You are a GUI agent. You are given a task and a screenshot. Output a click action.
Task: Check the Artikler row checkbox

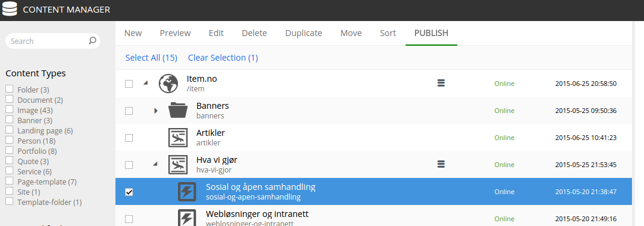point(129,138)
